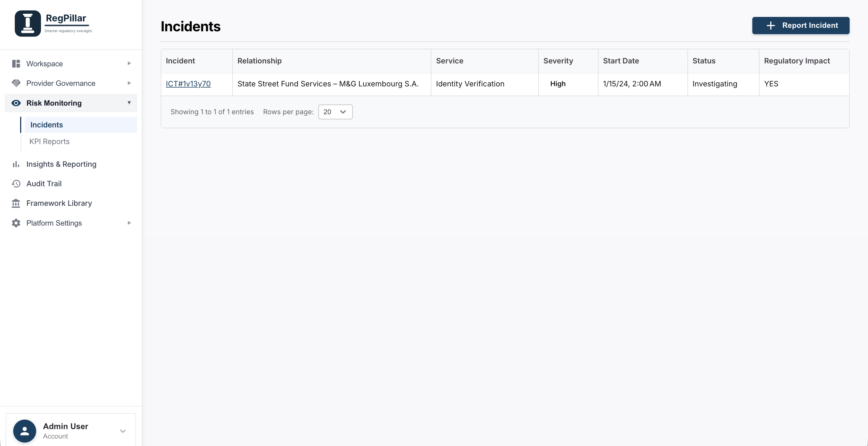Select the Incidents sidebar item
Viewport: 868px width, 446px height.
click(46, 124)
